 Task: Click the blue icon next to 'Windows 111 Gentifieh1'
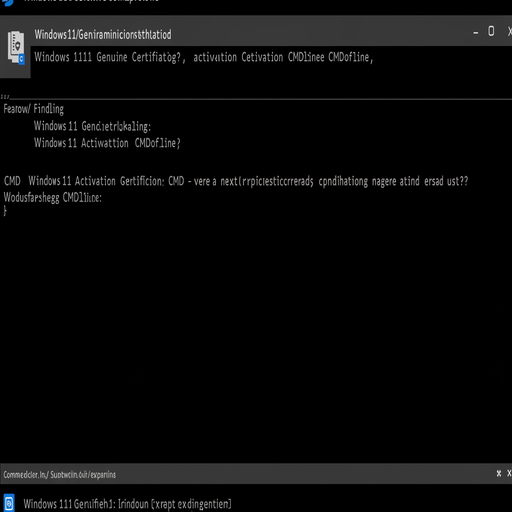[x=9, y=502]
